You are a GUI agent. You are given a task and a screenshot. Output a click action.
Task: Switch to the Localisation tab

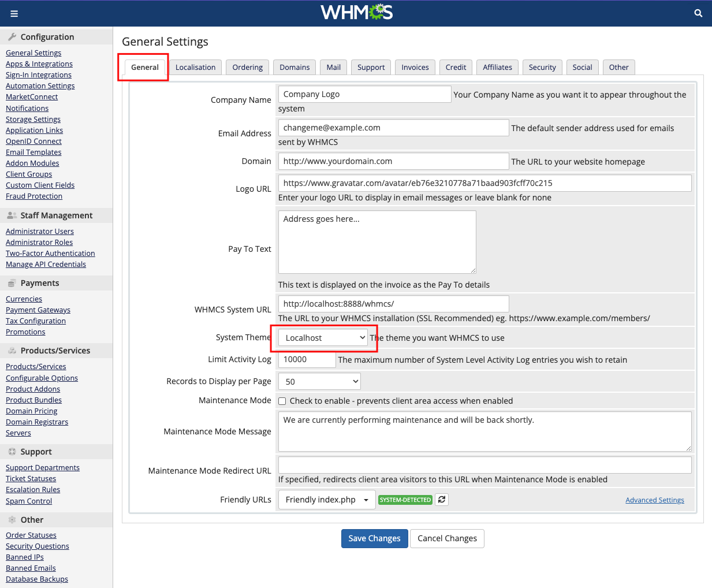(195, 68)
